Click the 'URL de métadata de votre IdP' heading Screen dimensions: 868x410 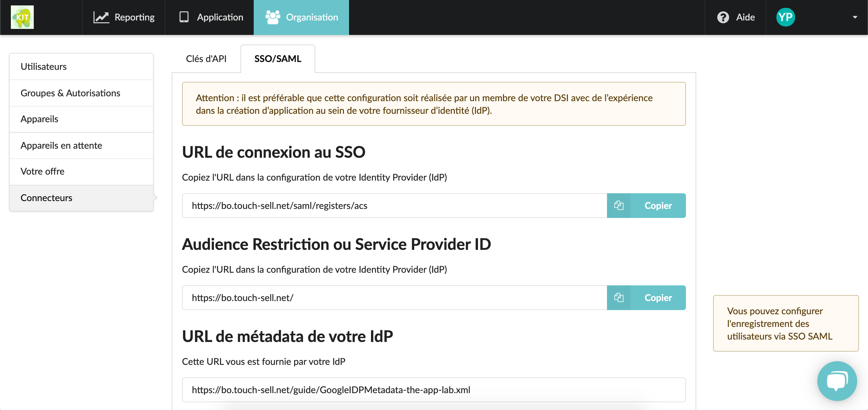(288, 336)
